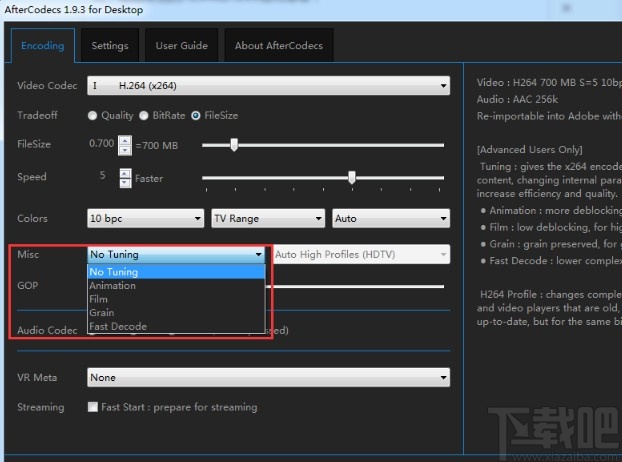Viewport: 622px width, 462px height.
Task: Select the Encoding tab
Action: click(43, 46)
